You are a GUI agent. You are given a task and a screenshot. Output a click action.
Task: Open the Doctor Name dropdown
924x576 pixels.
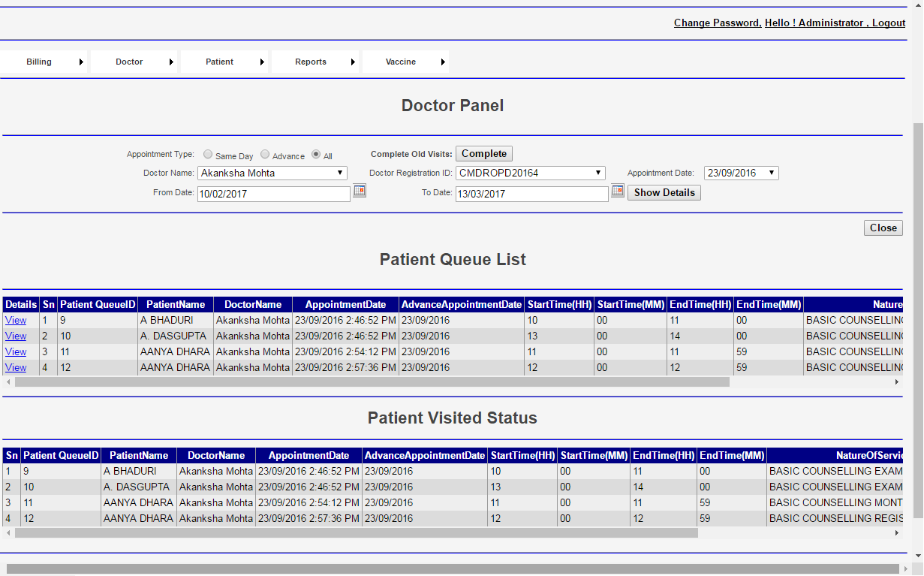pos(272,173)
